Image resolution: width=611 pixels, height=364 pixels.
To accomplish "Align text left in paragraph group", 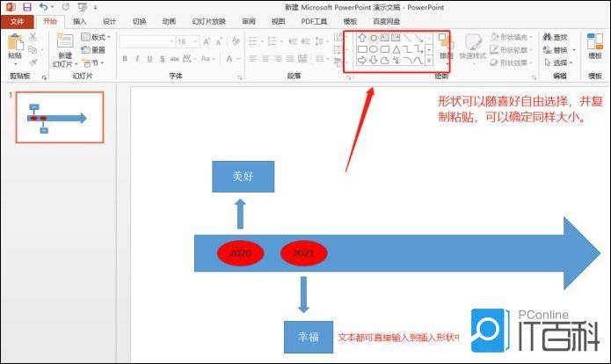I will point(253,59).
